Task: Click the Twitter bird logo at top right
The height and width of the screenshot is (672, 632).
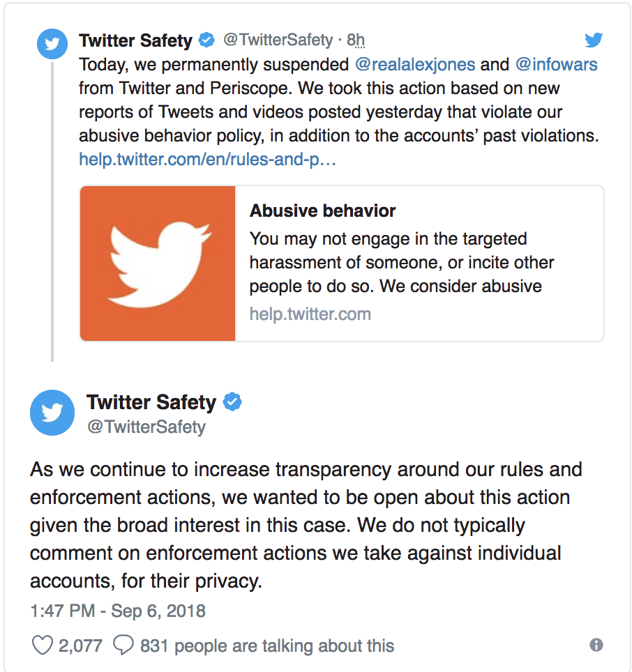Action: [x=594, y=40]
